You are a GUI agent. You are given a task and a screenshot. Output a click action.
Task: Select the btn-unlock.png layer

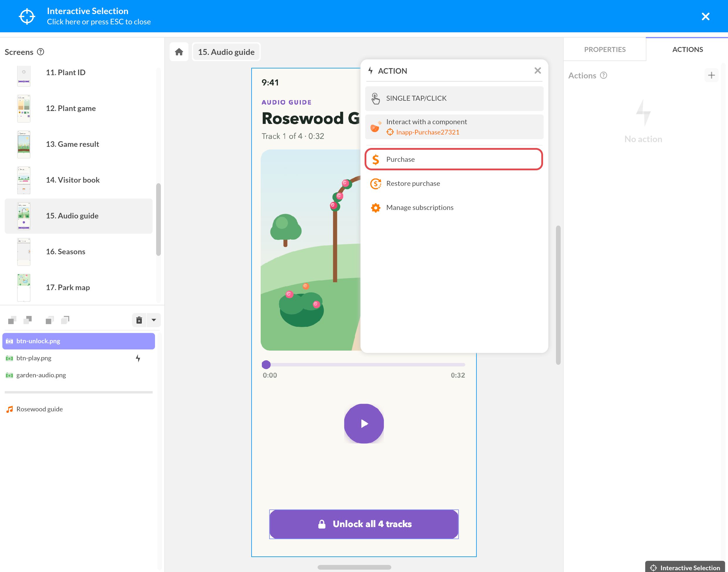[x=79, y=341]
